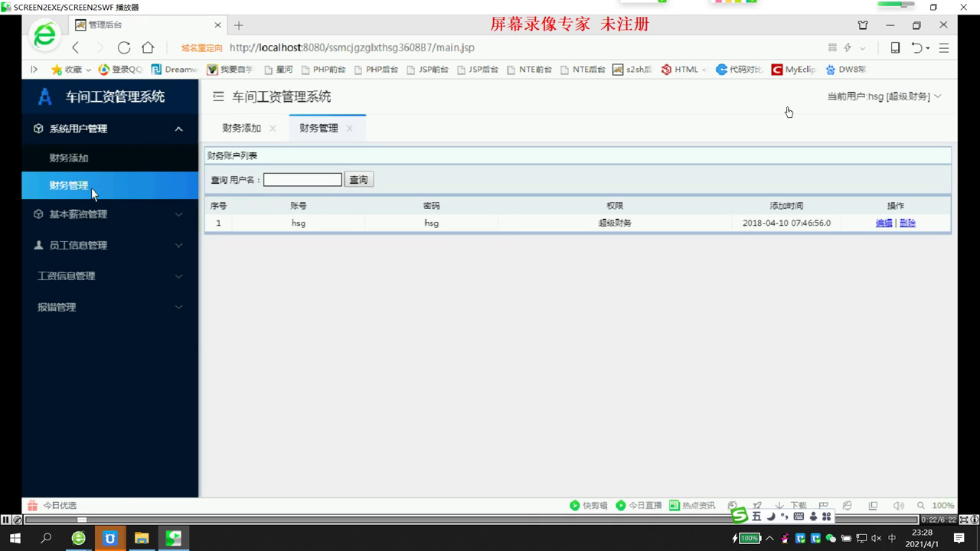The height and width of the screenshot is (551, 980).
Task: Open browser home page icon
Action: (x=148, y=47)
